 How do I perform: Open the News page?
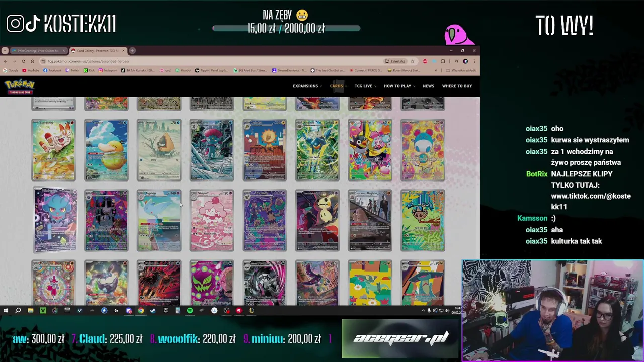point(428,86)
